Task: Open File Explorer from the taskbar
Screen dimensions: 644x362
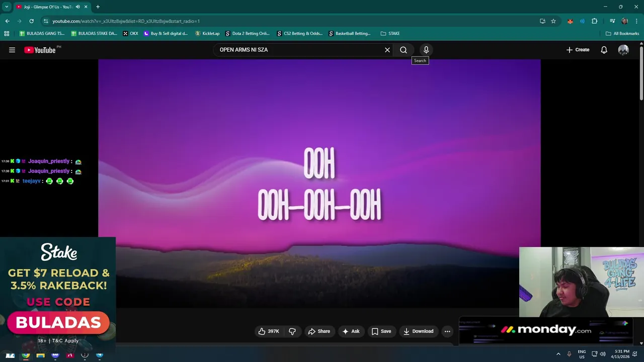Action: coord(40,355)
